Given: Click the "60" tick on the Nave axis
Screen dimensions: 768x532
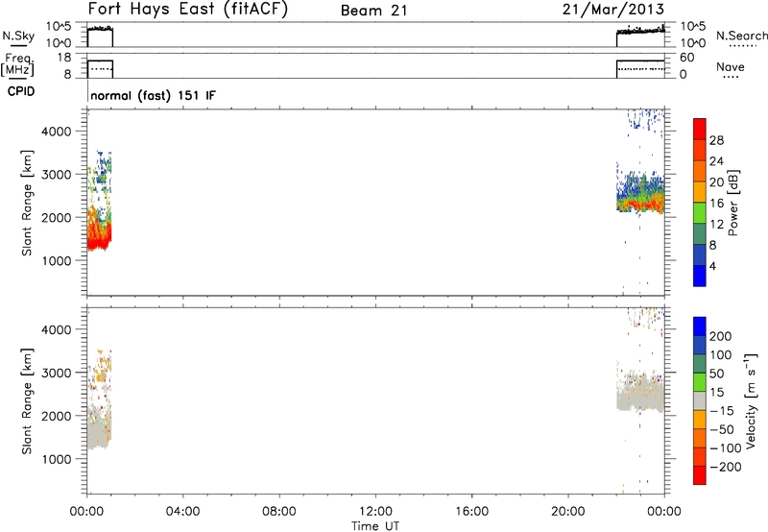Looking at the screenshot, I should [x=686, y=58].
